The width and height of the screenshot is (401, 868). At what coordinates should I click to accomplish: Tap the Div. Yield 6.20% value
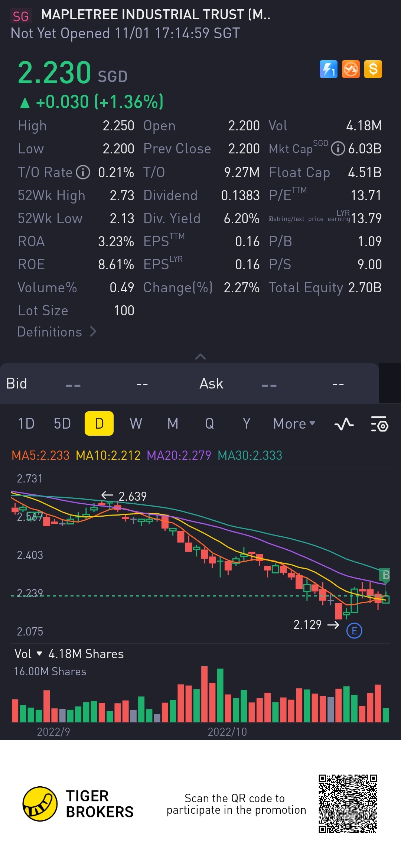click(x=241, y=218)
